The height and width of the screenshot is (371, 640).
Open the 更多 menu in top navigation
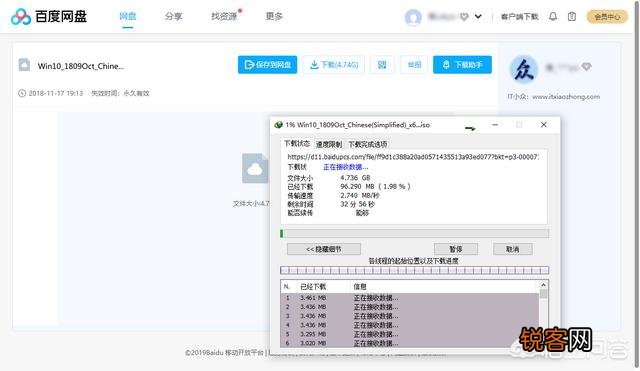coord(274,16)
